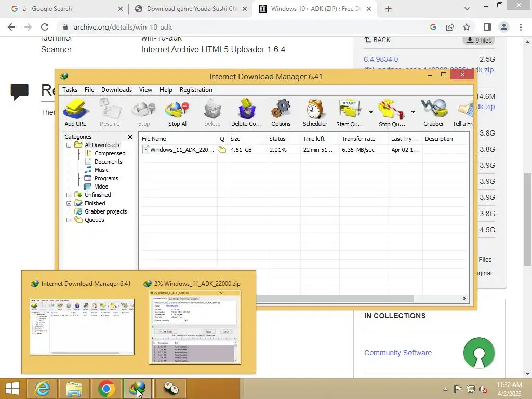The width and height of the screenshot is (532, 399).
Task: Expand the Finished tree node
Action: point(69,203)
